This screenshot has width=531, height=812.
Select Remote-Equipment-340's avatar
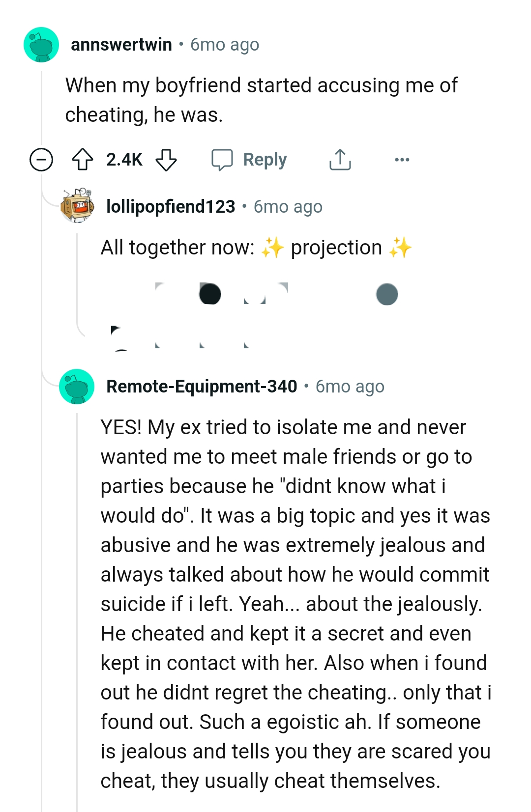[76, 386]
